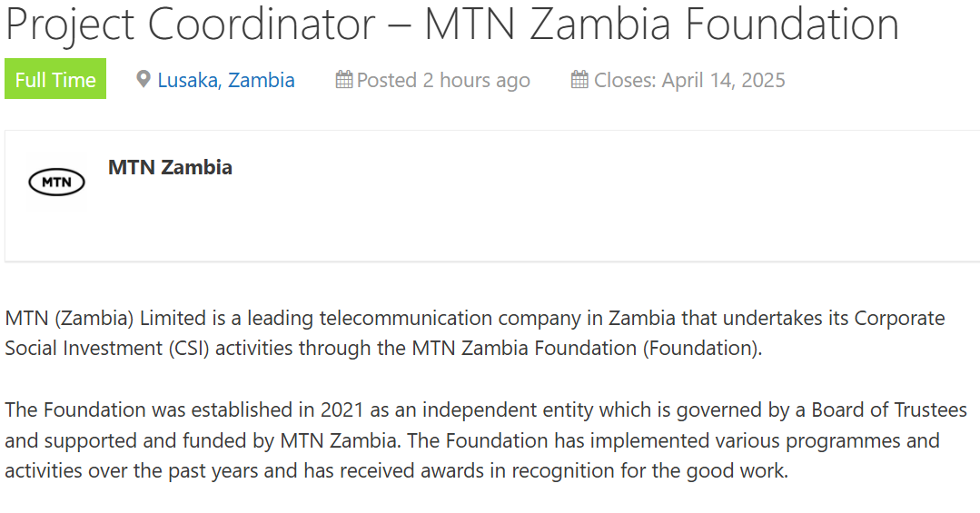Screen dimensions: 980x513
Task: Click the MTN oval logo
Action: point(57,182)
